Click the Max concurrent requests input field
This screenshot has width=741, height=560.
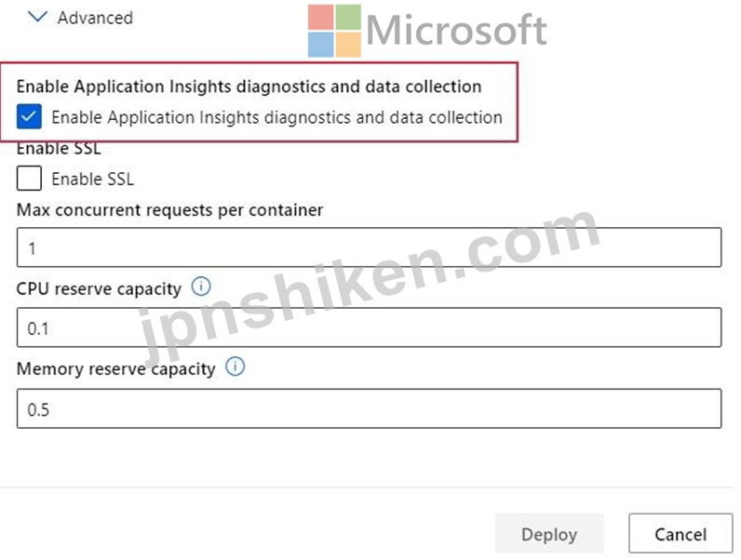[x=369, y=247]
